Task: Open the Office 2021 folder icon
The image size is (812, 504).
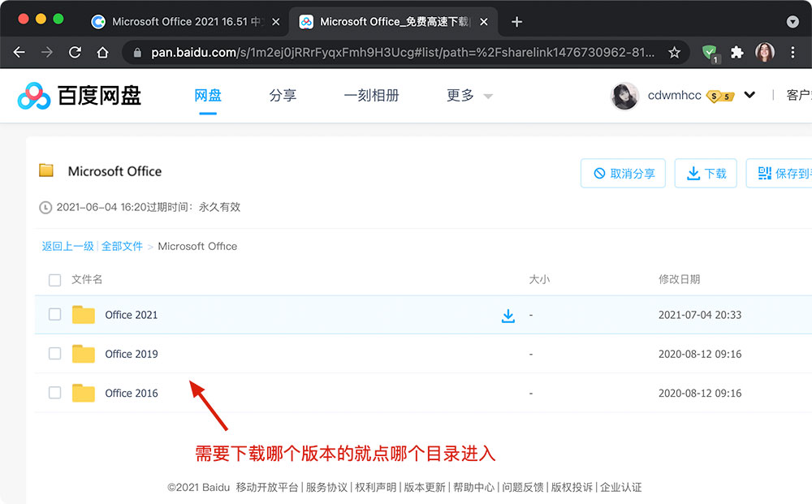Action: click(83, 315)
